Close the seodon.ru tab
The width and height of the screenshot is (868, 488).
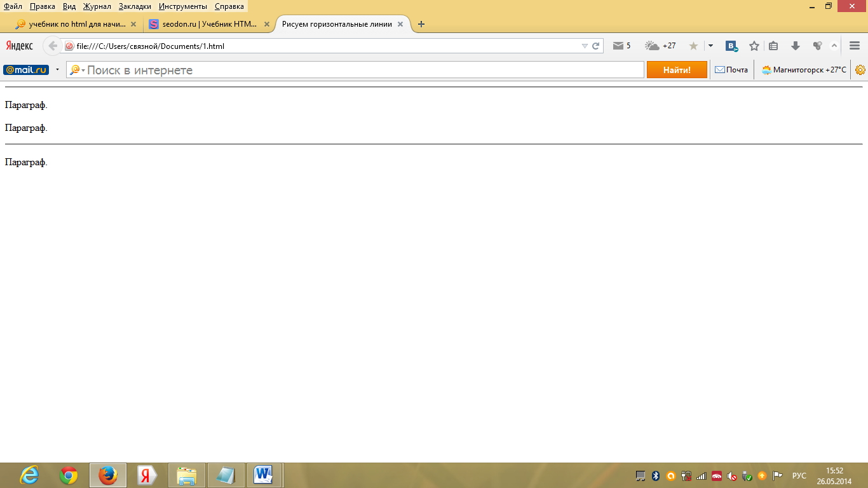[x=267, y=24]
